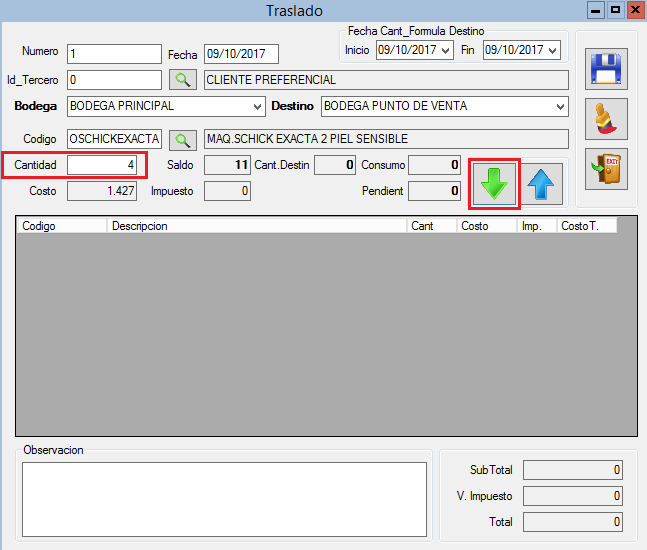Open the Inicio date picker dropdown

click(x=446, y=49)
